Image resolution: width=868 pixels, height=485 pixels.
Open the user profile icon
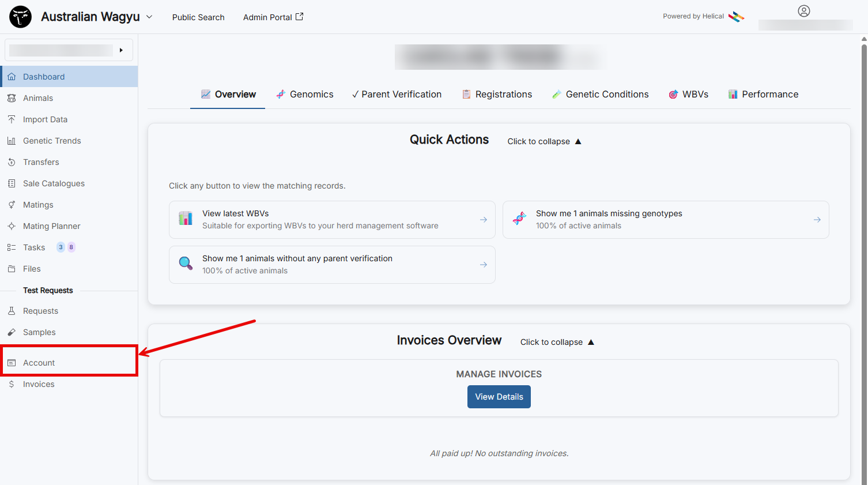(x=803, y=10)
